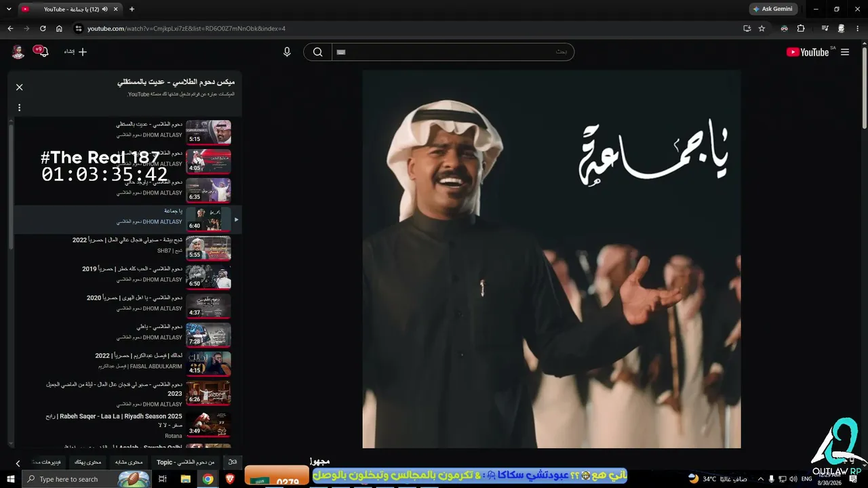Open Task View on the taskbar
The width and height of the screenshot is (868, 488).
coord(163,479)
